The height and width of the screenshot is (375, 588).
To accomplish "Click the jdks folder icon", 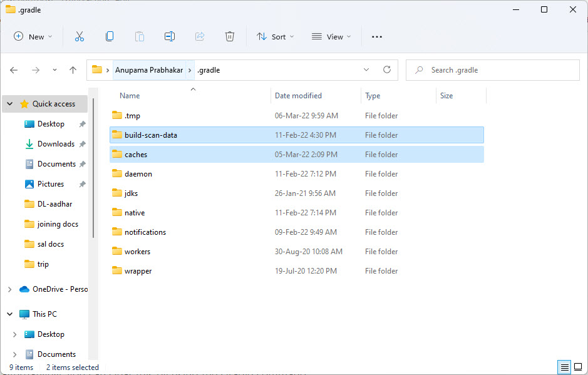I will 117,193.
